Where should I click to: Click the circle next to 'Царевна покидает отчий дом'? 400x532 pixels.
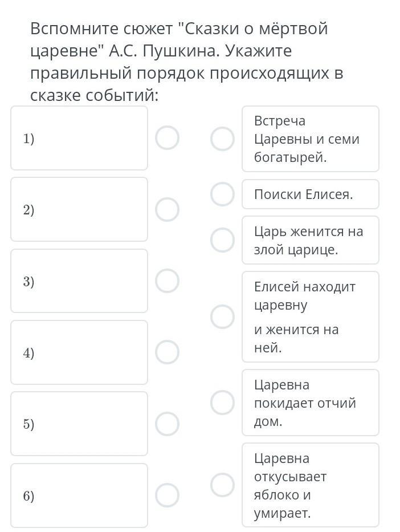pyautogui.click(x=222, y=403)
